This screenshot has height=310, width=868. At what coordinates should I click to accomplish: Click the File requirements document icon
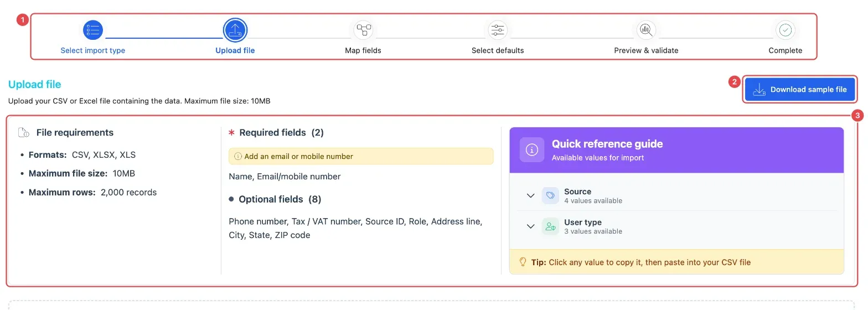(24, 133)
